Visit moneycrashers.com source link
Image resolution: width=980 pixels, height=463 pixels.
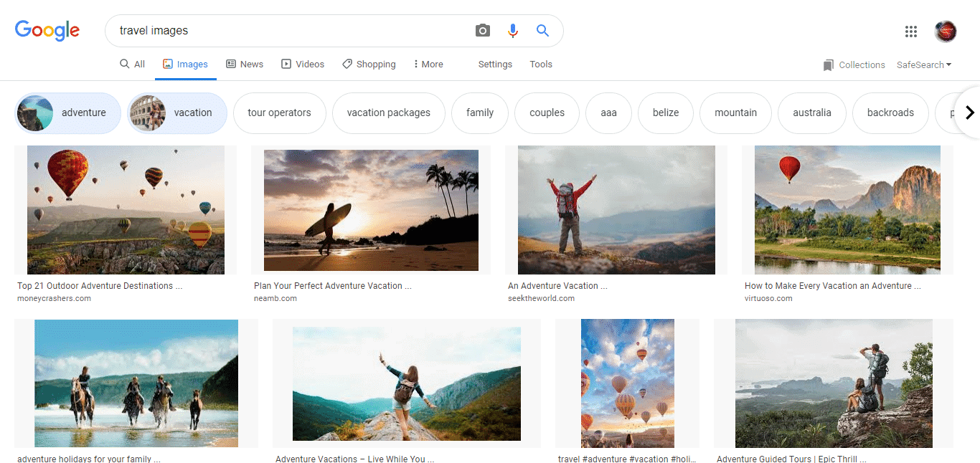click(x=54, y=299)
